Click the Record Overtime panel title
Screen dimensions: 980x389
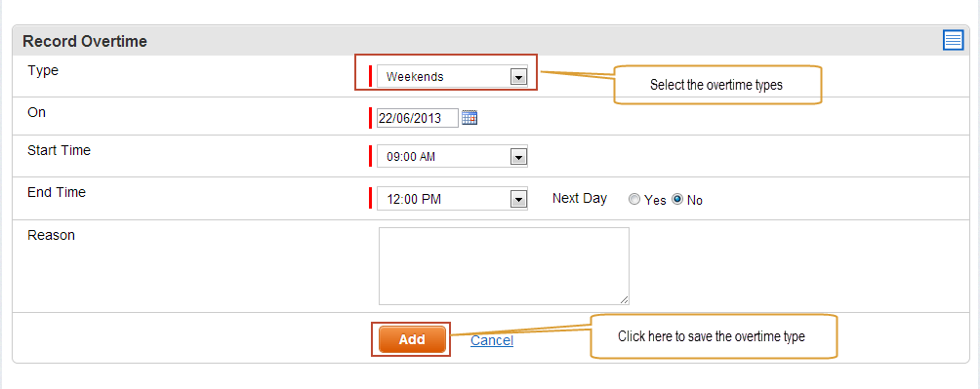tap(85, 42)
